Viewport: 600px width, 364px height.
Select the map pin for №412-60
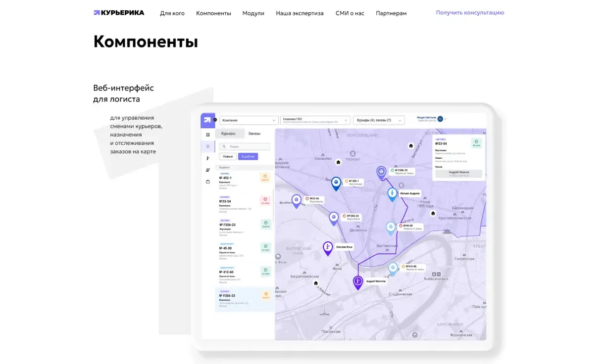coord(393,269)
